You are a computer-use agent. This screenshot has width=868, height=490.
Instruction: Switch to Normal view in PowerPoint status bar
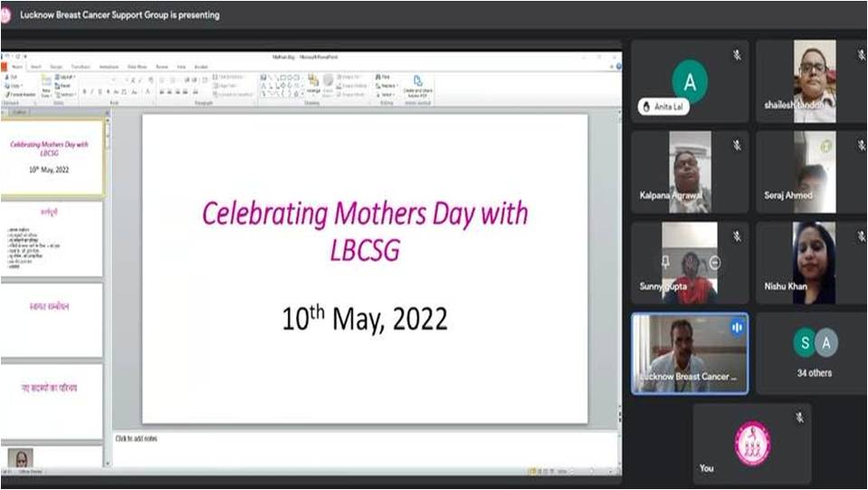[x=532, y=471]
